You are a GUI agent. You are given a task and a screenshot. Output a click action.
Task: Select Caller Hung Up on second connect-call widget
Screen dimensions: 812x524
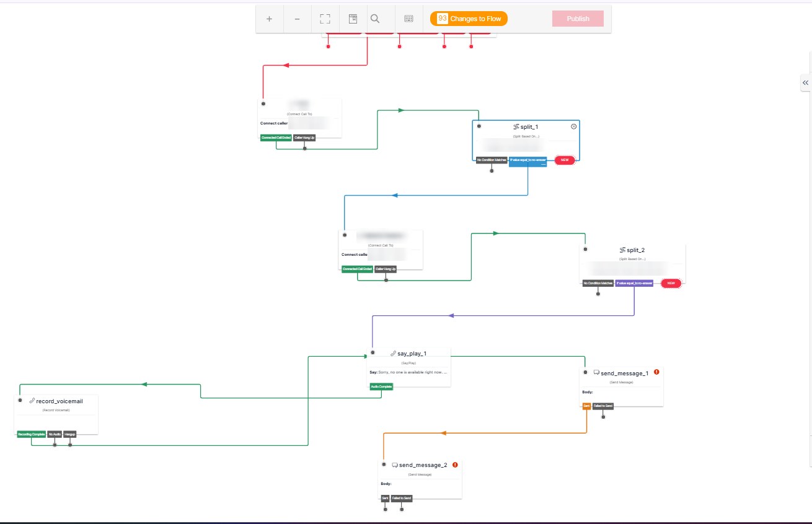tap(386, 269)
